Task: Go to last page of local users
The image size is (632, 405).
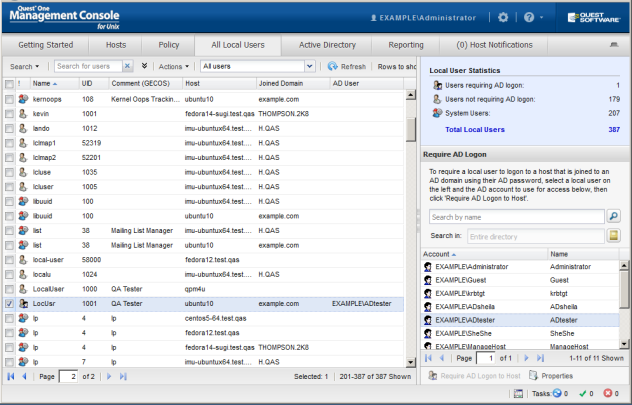Action: pos(123,376)
